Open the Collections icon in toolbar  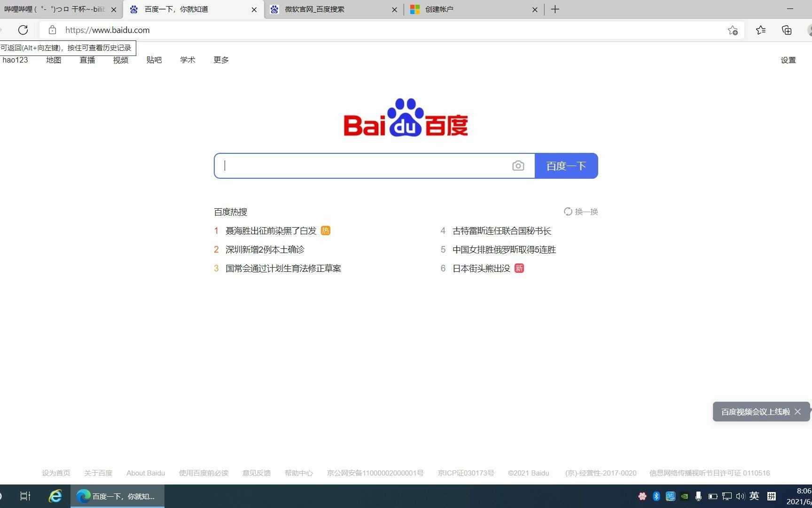coord(787,30)
